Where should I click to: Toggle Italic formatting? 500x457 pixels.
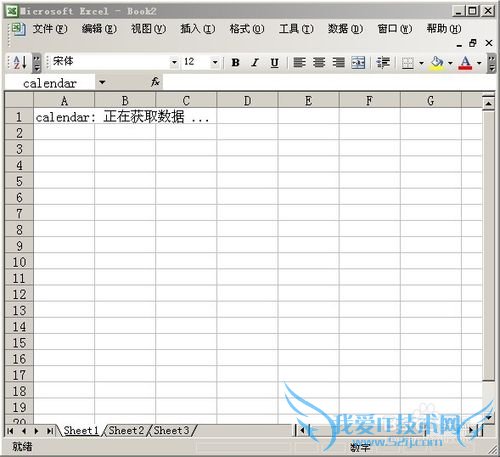[255, 62]
